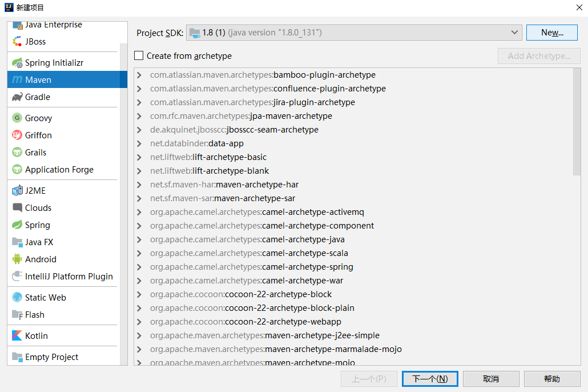The width and height of the screenshot is (588, 392).
Task: Click the IntelliJ IDEA logo in title bar
Action: pyautogui.click(x=9, y=7)
